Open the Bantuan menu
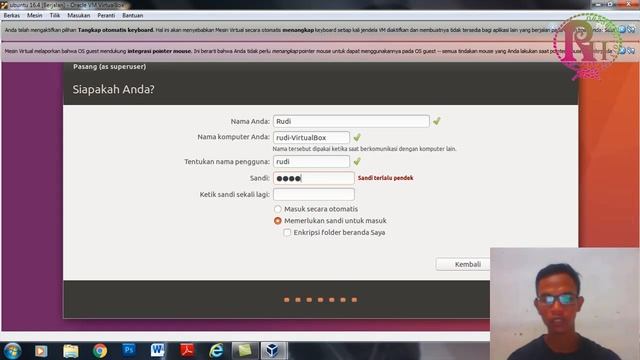The width and height of the screenshot is (640, 360). click(x=133, y=16)
